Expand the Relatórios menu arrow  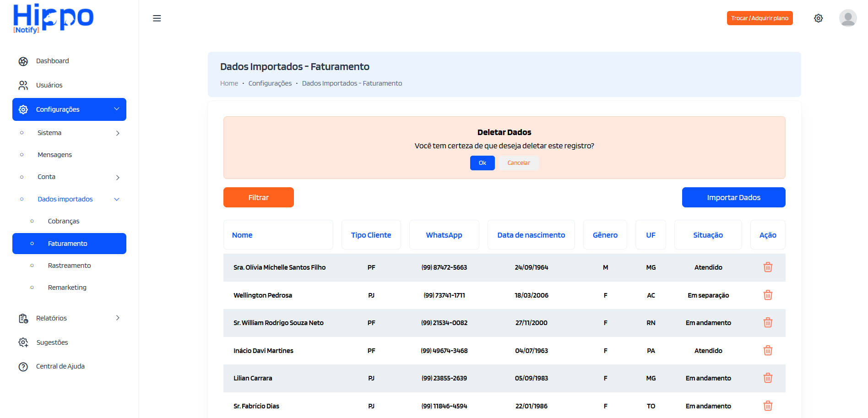(x=118, y=318)
